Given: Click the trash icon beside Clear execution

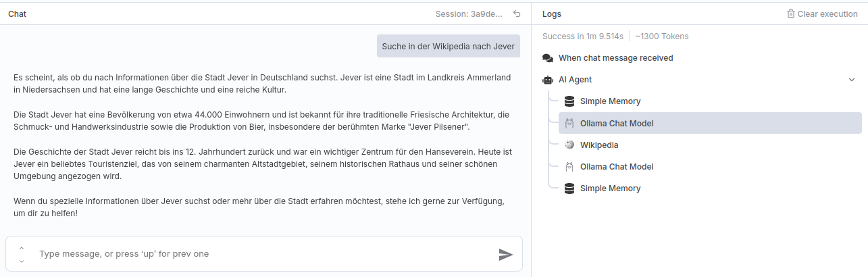Looking at the screenshot, I should point(791,14).
